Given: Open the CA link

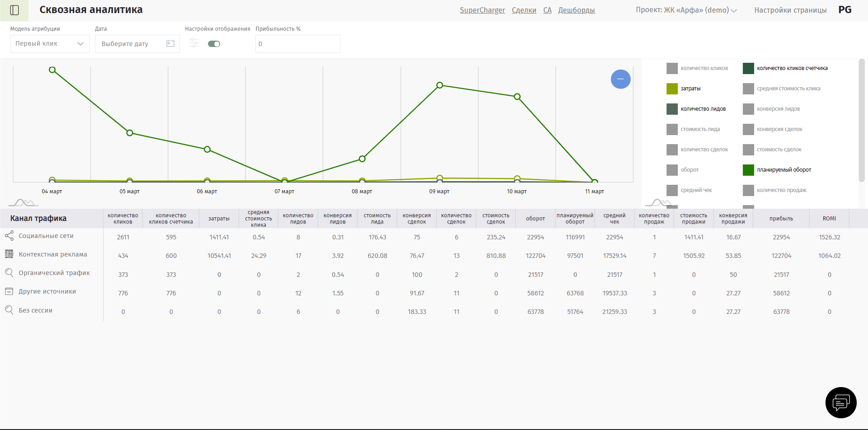Looking at the screenshot, I should coord(547,10).
